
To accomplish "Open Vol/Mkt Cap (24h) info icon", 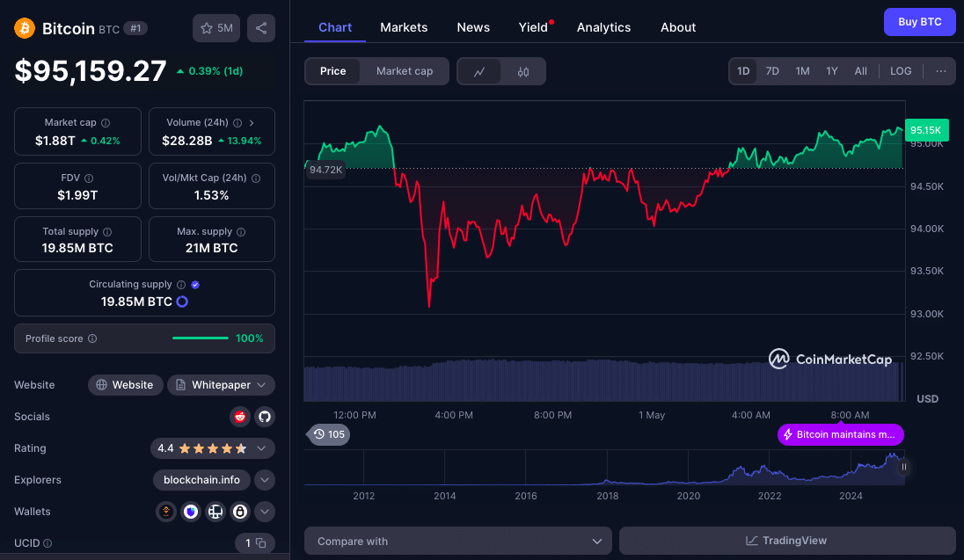I will click(256, 178).
